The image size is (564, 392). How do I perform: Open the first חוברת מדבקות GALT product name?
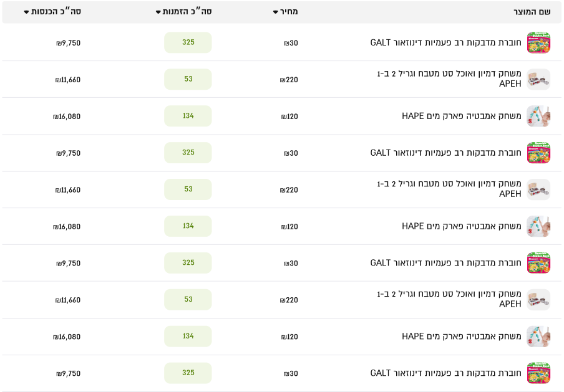point(445,42)
